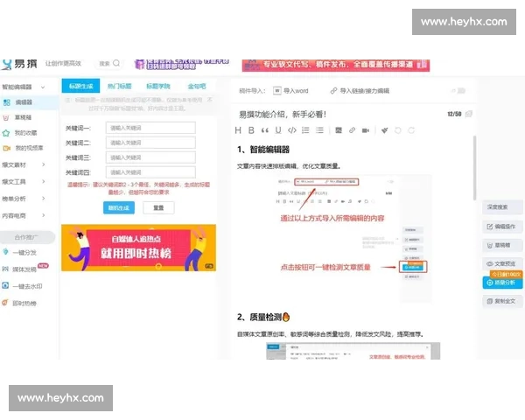Click the undo arrow icon
The height and width of the screenshot is (420, 525).
click(x=398, y=130)
